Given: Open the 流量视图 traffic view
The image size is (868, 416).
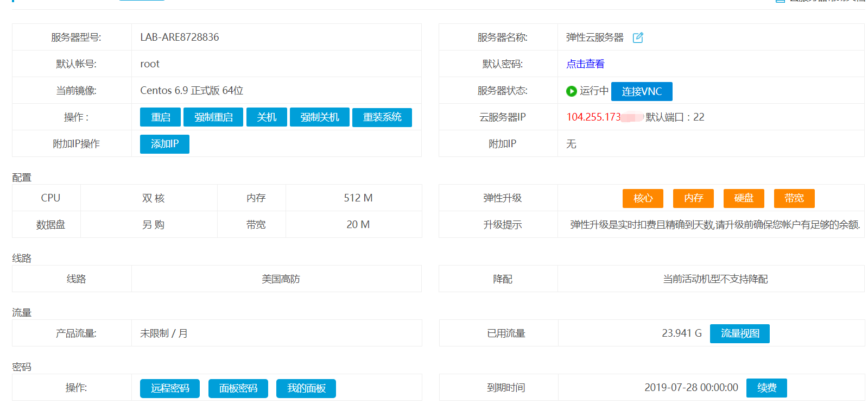Looking at the screenshot, I should click(739, 333).
